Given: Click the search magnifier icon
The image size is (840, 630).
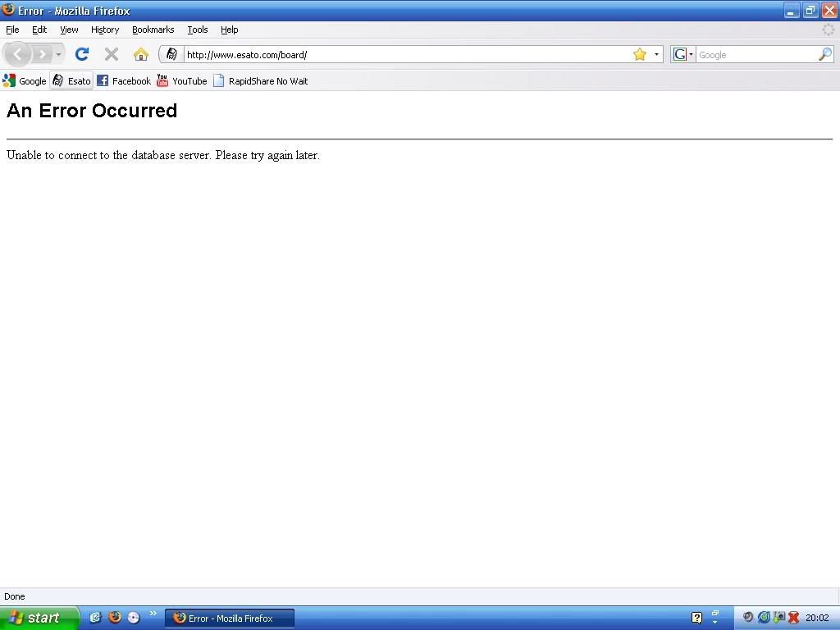Looking at the screenshot, I should coord(825,54).
